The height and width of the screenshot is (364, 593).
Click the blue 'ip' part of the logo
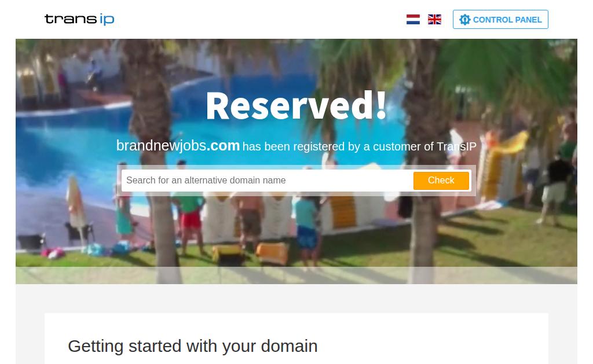107,19
